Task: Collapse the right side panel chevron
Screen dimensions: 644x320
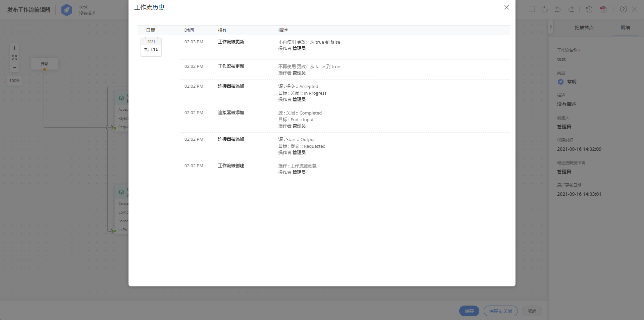Action: point(550,27)
